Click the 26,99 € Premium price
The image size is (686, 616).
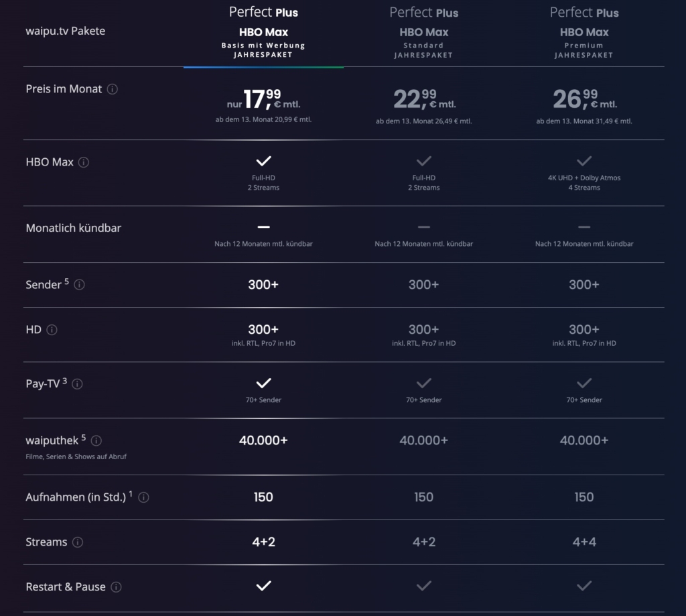584,99
